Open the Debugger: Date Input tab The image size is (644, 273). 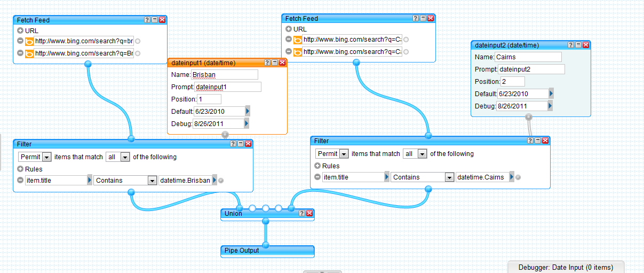coord(566,267)
